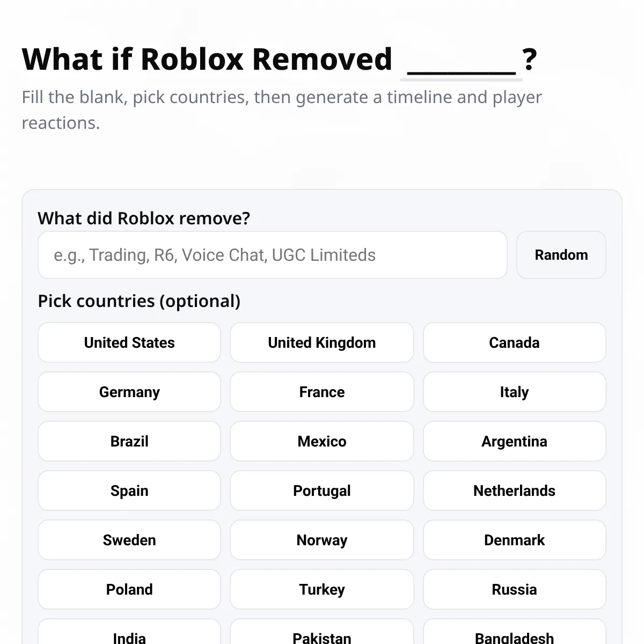Choose Italy from the country list
This screenshot has height=644, width=644.
click(514, 392)
